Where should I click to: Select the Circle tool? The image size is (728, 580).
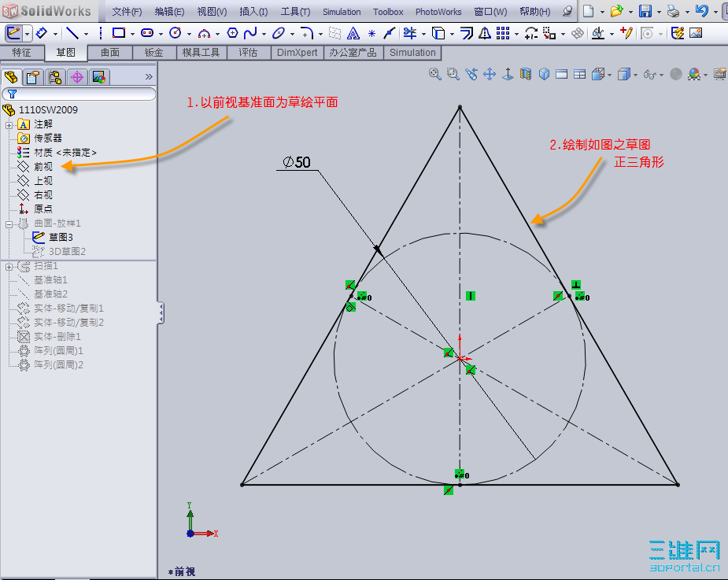176,33
